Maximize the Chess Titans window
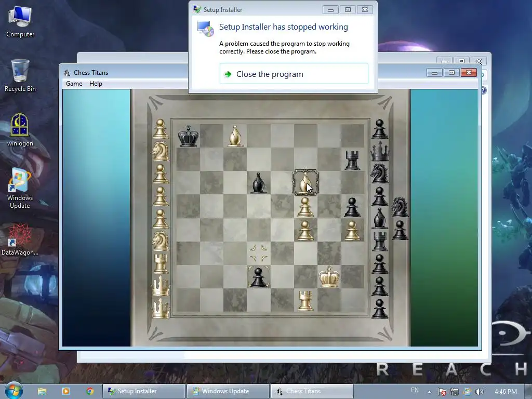The height and width of the screenshot is (399, 532). [451, 73]
